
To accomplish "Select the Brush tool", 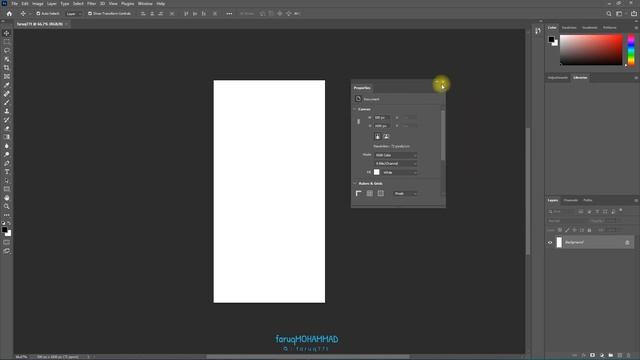I will (7, 102).
